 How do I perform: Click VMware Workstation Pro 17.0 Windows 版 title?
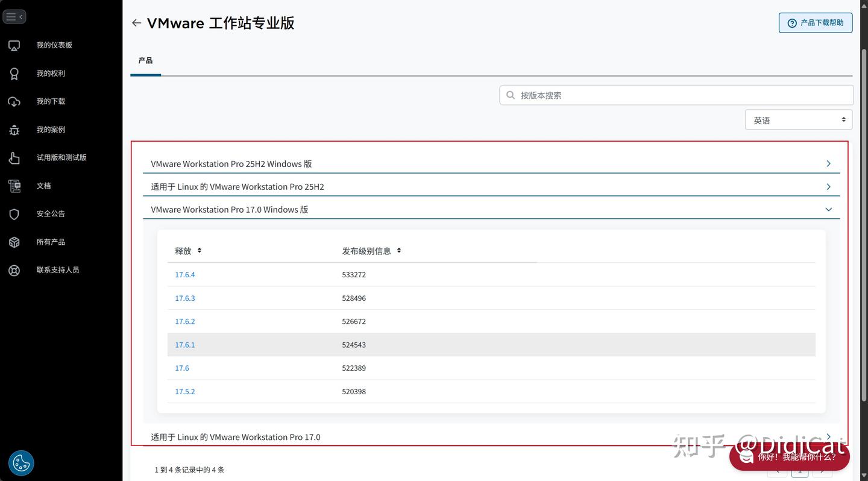(230, 210)
